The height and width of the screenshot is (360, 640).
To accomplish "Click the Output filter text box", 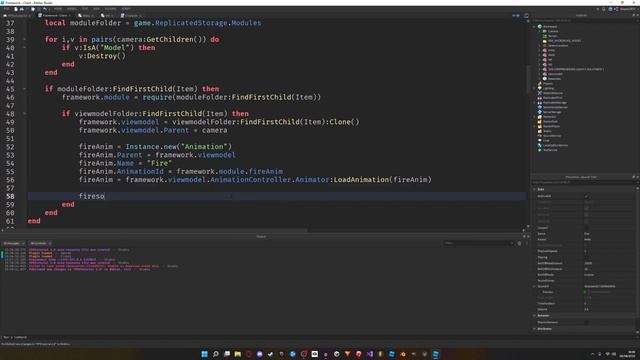I will click(x=478, y=243).
